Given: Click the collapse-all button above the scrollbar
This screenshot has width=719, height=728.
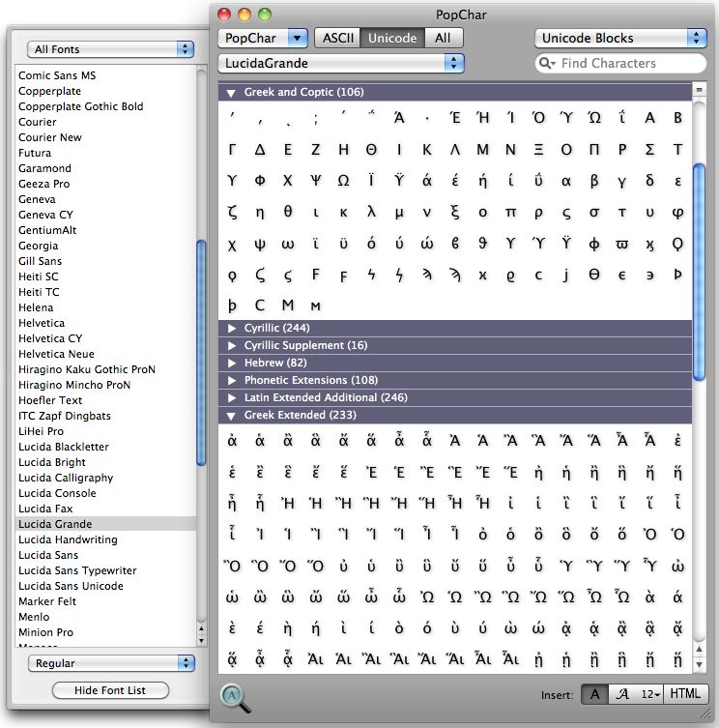Looking at the screenshot, I should [699, 90].
